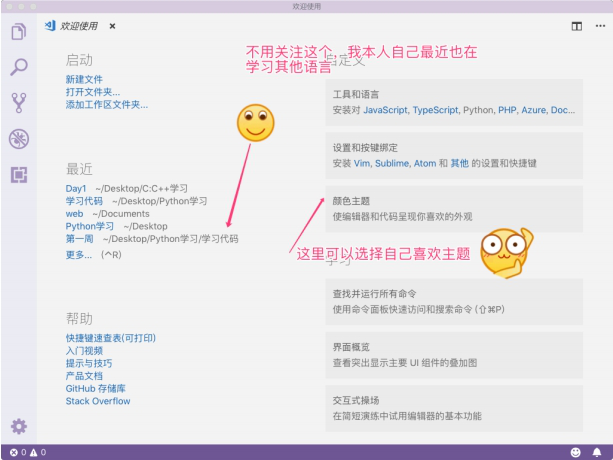Click the 工具和语言 card title
The image size is (613, 460).
[x=356, y=94]
